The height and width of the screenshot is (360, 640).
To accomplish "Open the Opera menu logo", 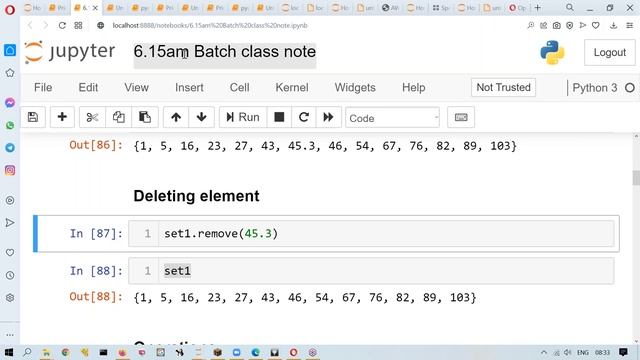I will (x=9, y=9).
